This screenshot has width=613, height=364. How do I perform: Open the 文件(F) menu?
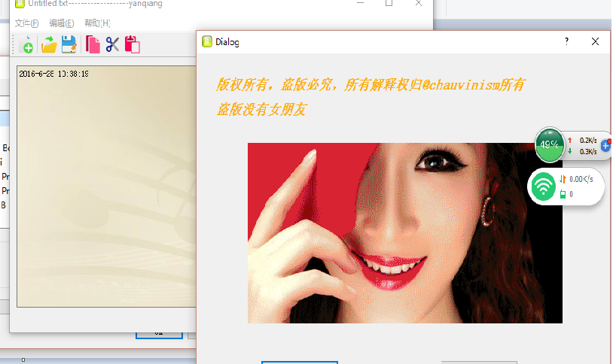(26, 23)
